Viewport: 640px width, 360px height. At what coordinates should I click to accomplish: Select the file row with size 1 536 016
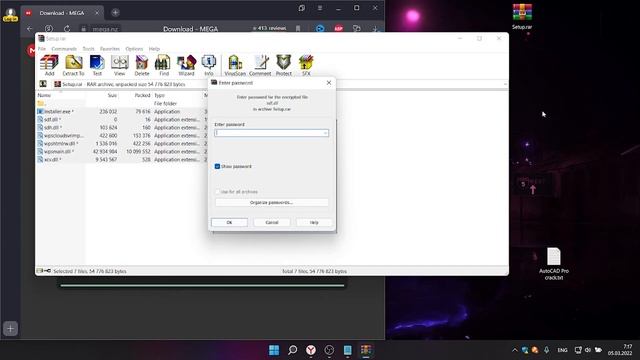(x=122, y=143)
